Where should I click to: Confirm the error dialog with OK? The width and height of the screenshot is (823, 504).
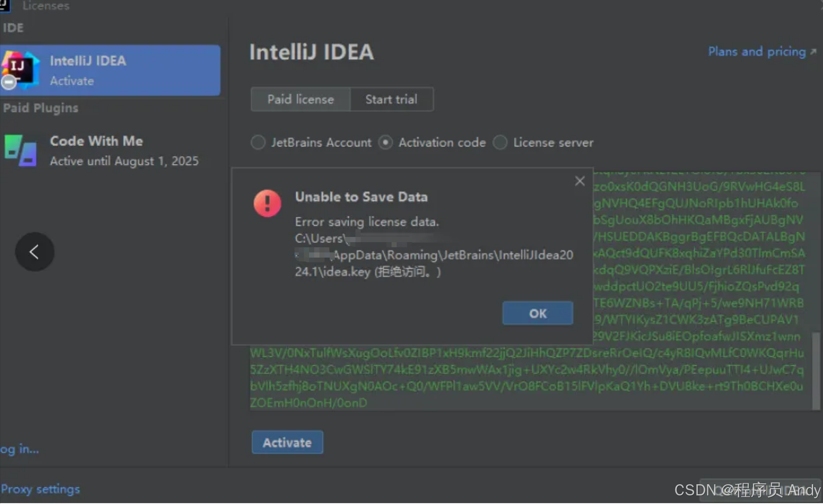point(538,313)
